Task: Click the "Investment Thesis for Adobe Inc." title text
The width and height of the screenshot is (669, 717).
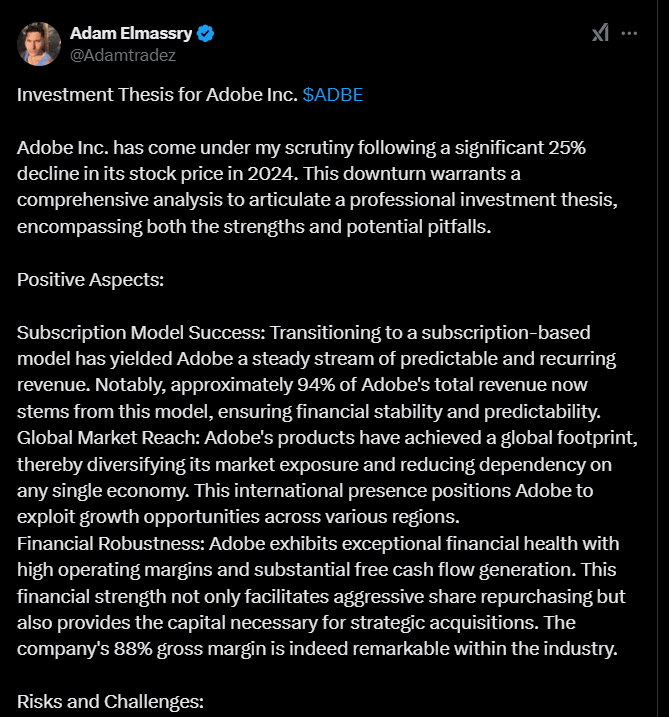Action: (x=157, y=95)
